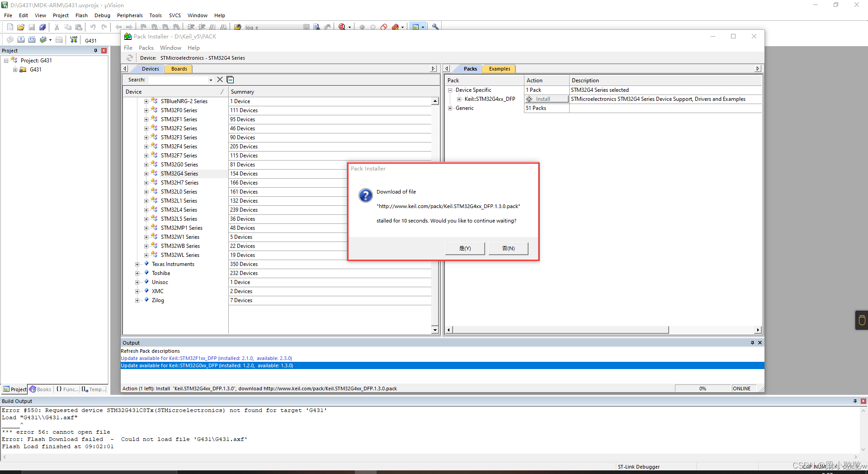
Task: Expand Texas Instruments vendor node
Action: pos(137,264)
